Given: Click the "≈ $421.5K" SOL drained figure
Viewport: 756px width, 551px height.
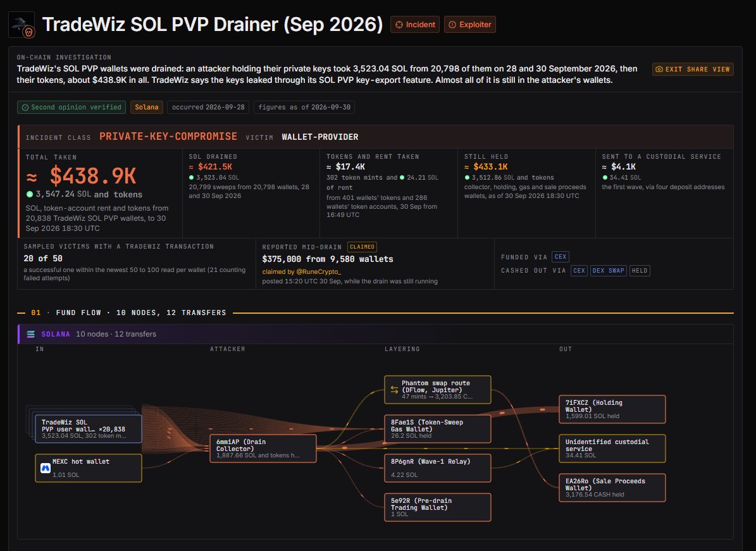Looking at the screenshot, I should 210,167.
